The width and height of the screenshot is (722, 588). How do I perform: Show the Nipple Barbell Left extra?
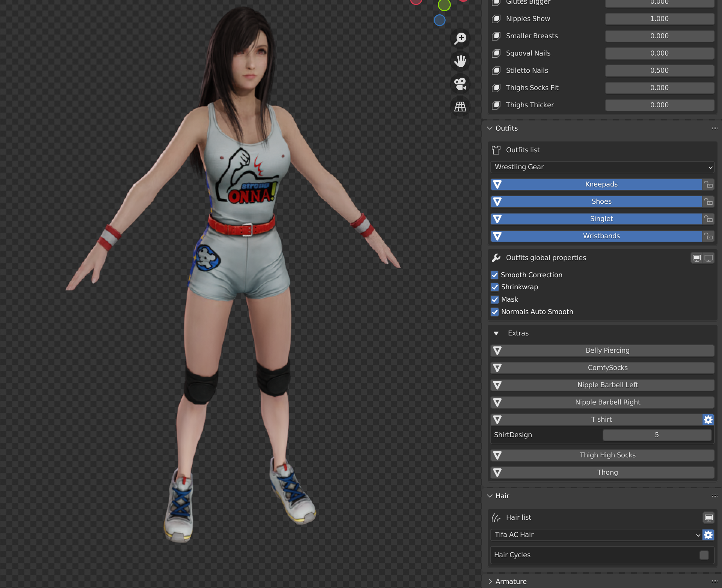[602, 385]
